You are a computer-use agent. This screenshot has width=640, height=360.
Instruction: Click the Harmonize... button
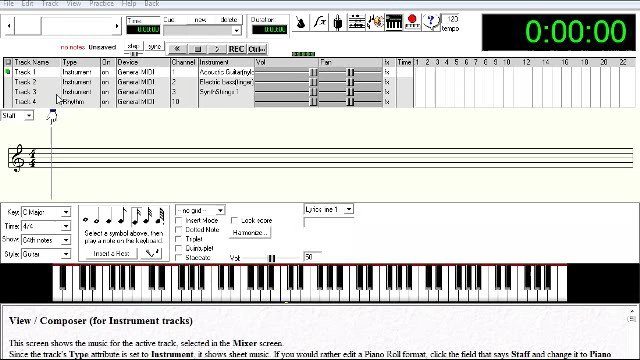coord(251,233)
